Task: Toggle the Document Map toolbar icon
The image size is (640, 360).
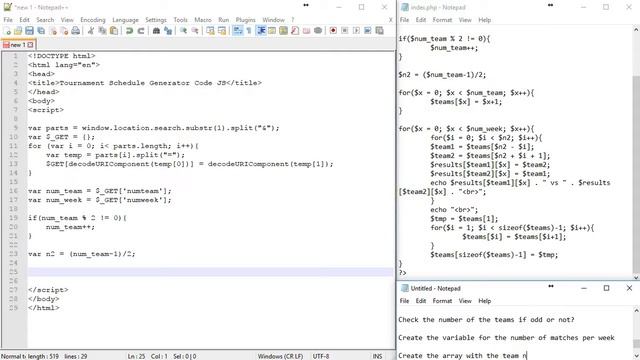Action: pyautogui.click(x=283, y=31)
